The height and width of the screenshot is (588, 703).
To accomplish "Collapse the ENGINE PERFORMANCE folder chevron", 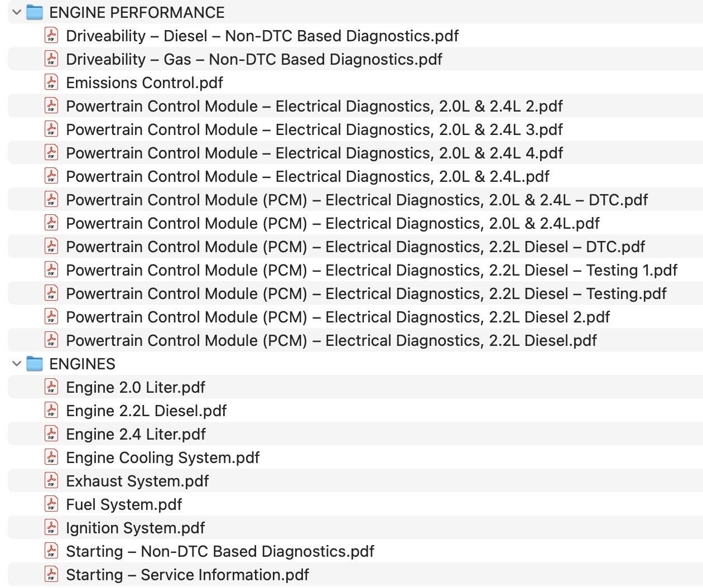I will 17,12.
